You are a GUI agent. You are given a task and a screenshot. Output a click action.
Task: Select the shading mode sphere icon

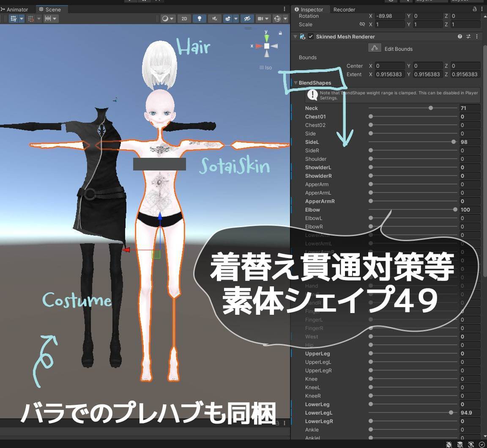(165, 19)
